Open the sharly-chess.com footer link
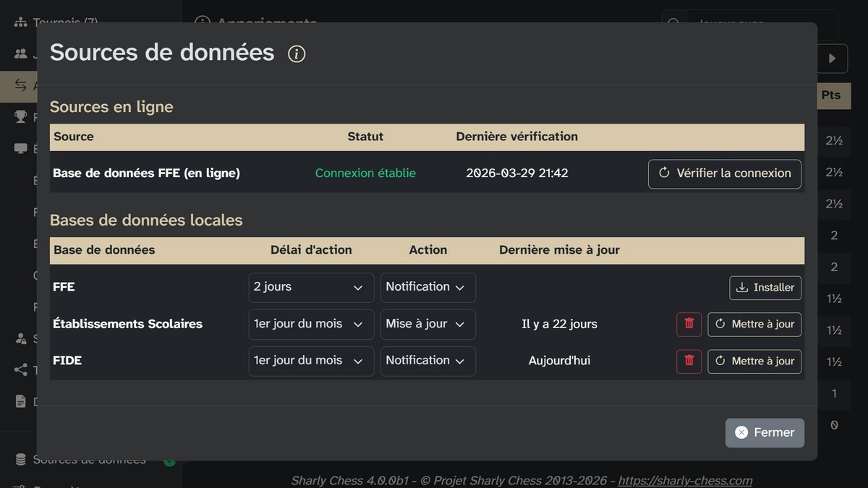 tap(684, 481)
